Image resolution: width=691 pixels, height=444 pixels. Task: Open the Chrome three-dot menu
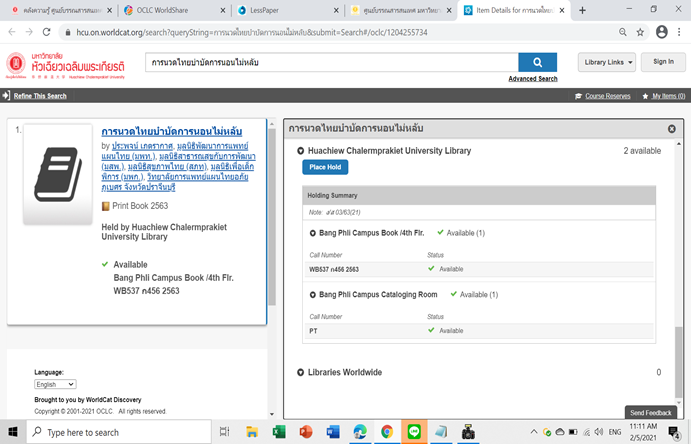(679, 32)
